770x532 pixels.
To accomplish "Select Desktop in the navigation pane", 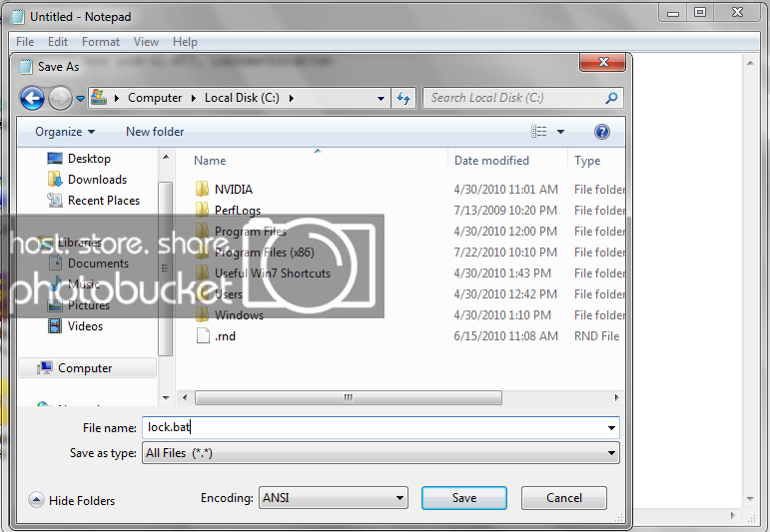I will [x=89, y=159].
